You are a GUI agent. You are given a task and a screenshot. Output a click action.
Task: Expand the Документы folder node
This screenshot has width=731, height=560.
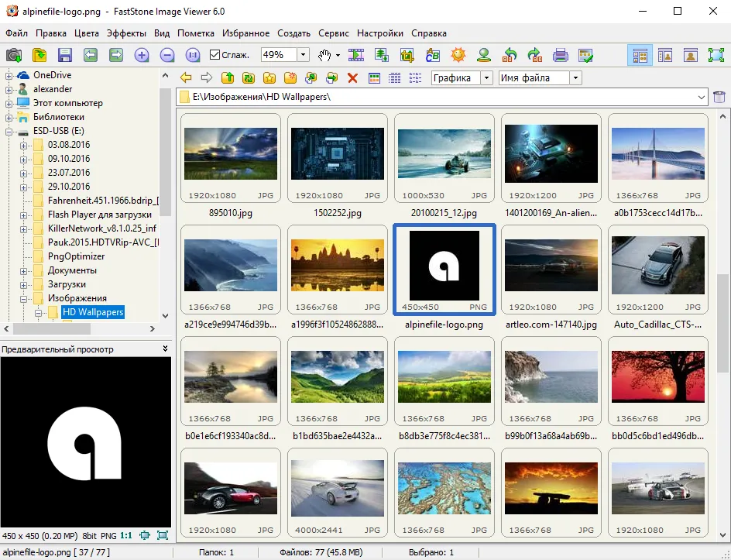pyautogui.click(x=23, y=271)
